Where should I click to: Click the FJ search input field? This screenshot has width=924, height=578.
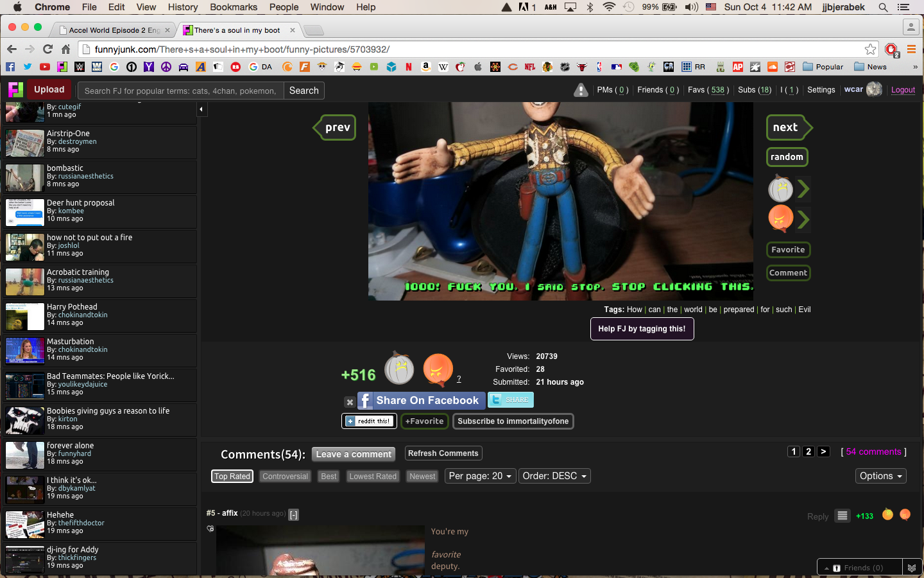pyautogui.click(x=180, y=91)
